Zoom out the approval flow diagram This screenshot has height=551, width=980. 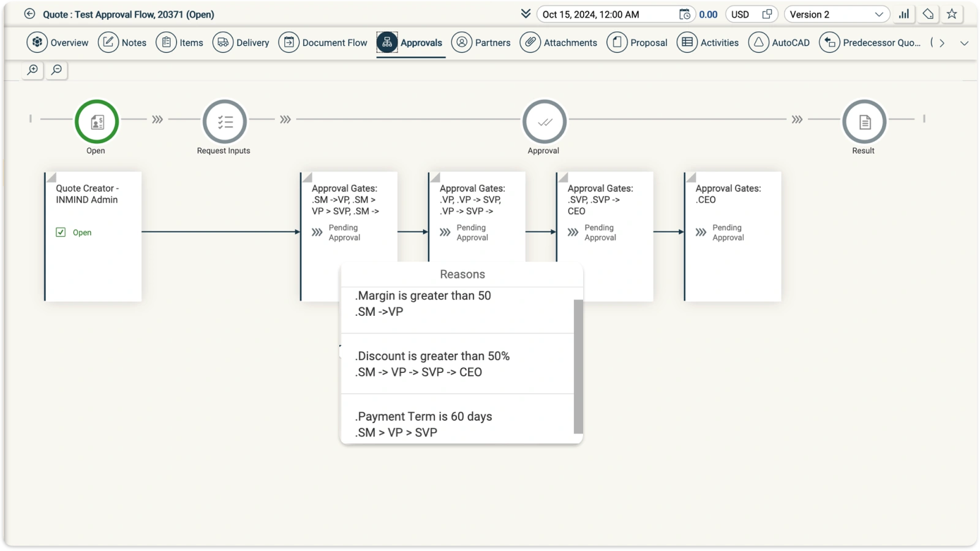tap(56, 70)
